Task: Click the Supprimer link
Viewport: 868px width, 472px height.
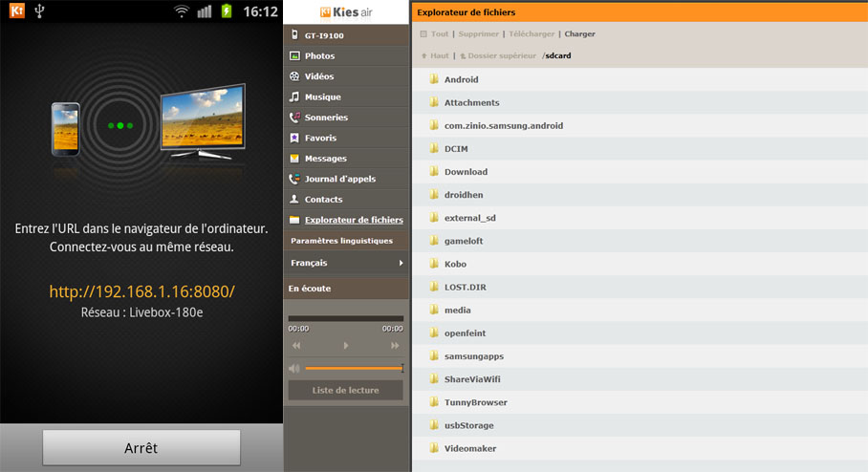Action: 478,33
